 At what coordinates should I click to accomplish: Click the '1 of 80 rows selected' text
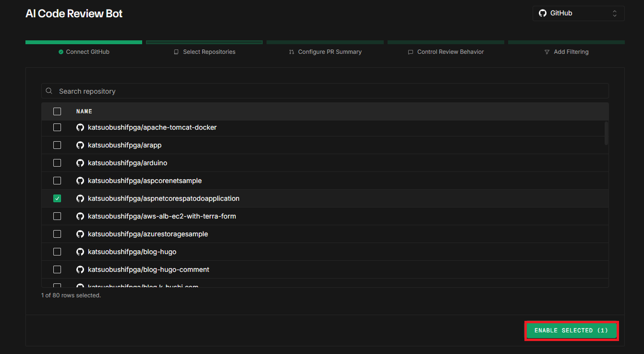tap(71, 295)
